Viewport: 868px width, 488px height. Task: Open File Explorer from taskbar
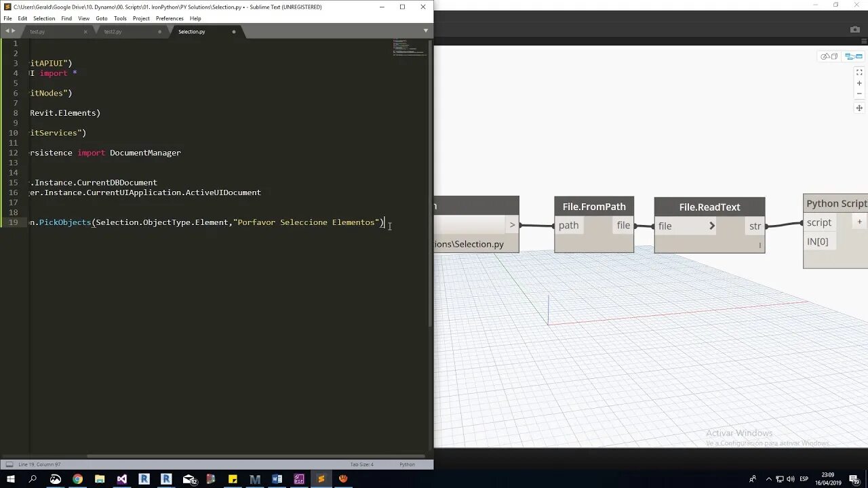[100, 479]
